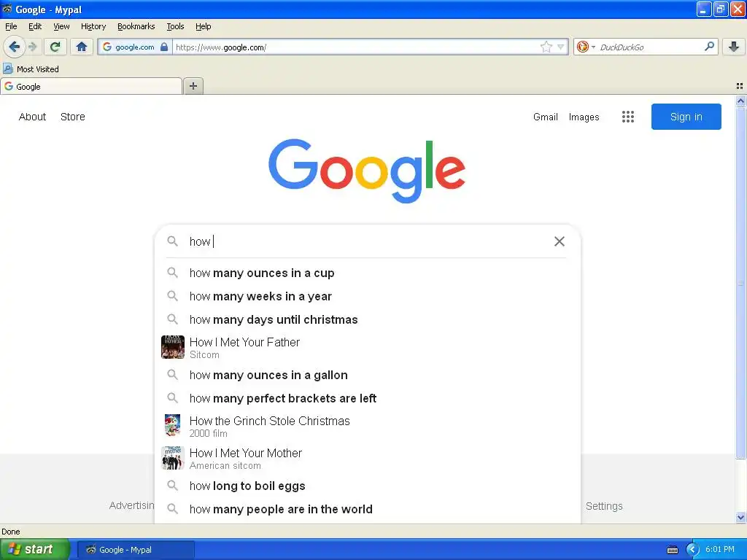Viewport: 747px width, 560px height.
Task: Open the Edit menu
Action: (x=35, y=26)
